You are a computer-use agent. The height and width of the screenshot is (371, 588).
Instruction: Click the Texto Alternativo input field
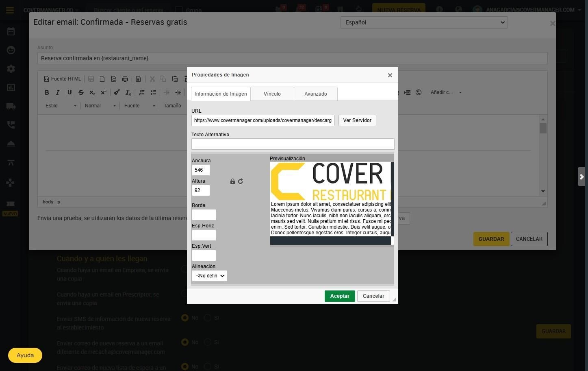click(293, 144)
